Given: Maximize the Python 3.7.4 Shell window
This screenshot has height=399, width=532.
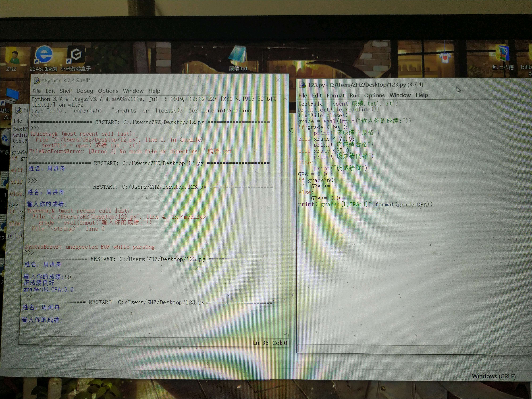Looking at the screenshot, I should click(x=258, y=80).
